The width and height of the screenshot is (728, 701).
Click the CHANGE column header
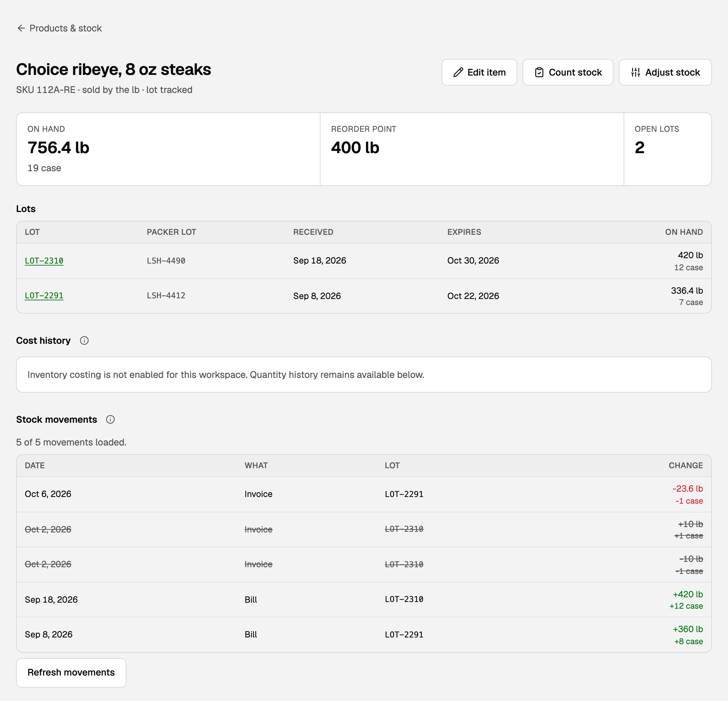686,466
